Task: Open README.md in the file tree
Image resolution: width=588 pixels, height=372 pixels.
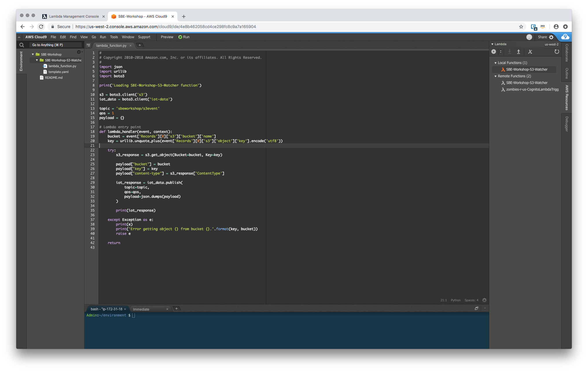Action: (x=54, y=78)
